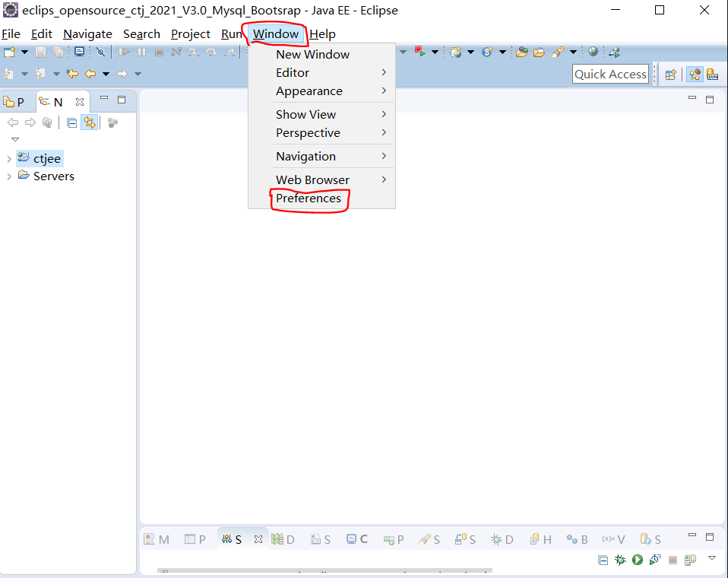Click the Open Perspective icon
This screenshot has height=578, width=728.
(670, 75)
